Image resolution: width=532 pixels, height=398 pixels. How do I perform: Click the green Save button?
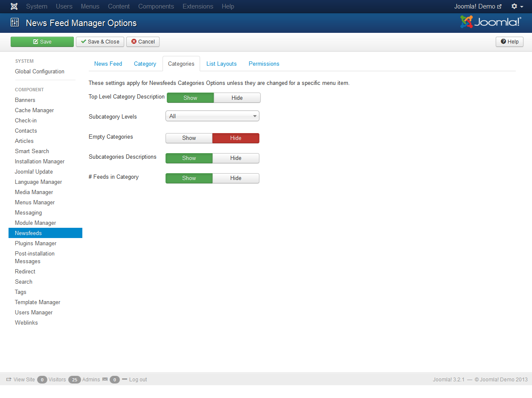click(x=42, y=42)
